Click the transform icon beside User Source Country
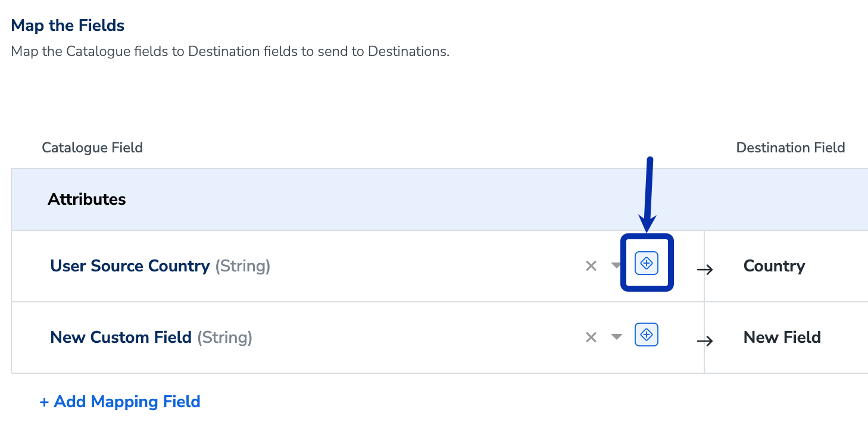Image resolution: width=868 pixels, height=425 pixels. click(647, 263)
